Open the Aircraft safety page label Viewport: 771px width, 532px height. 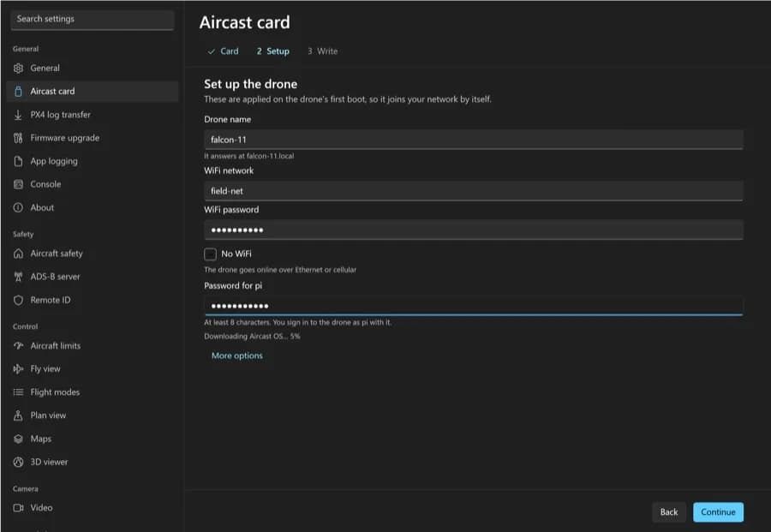tap(57, 254)
